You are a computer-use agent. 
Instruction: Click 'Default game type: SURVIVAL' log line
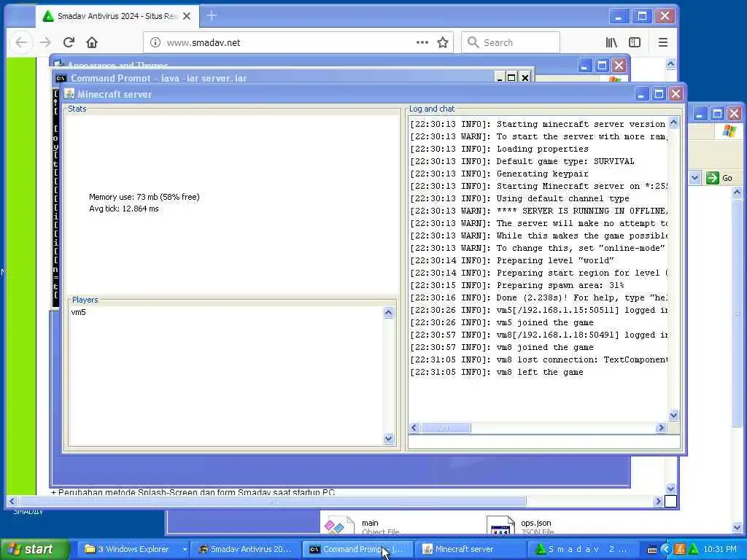[x=522, y=161]
